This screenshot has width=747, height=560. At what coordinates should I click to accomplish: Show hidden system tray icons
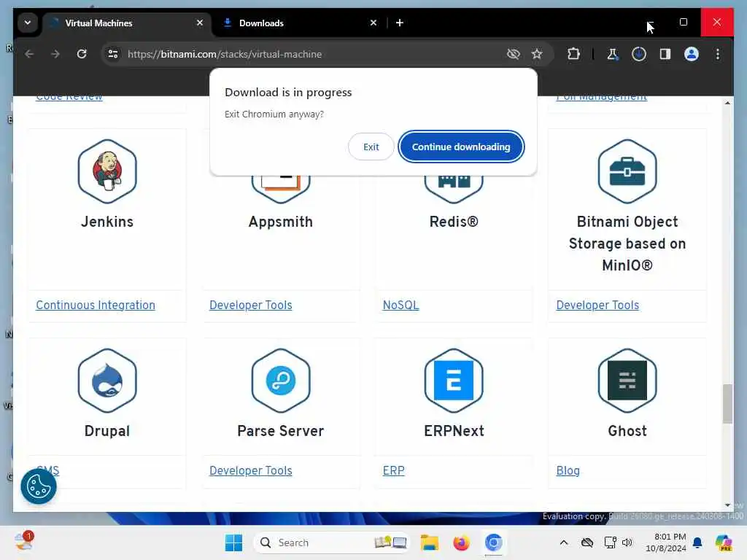[564, 542]
